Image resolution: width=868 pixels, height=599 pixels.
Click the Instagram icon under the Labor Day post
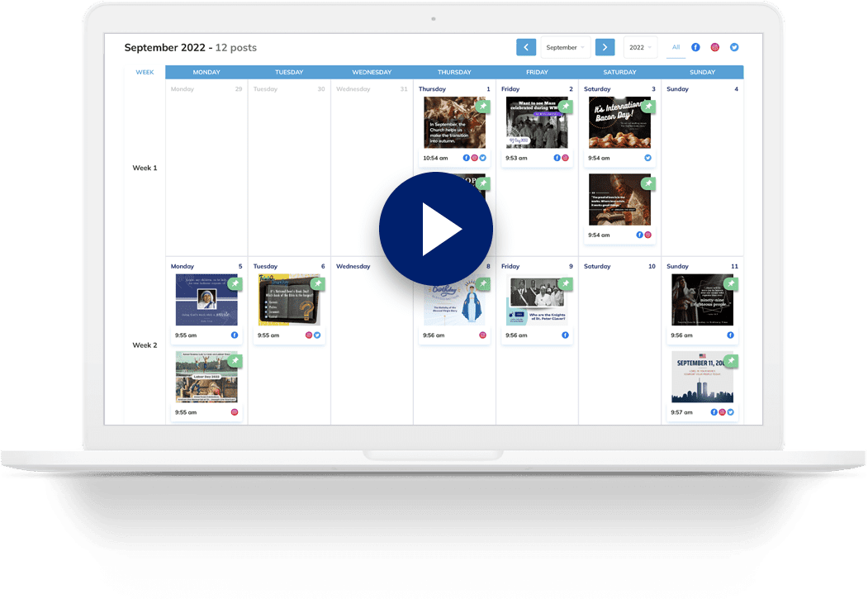click(233, 411)
